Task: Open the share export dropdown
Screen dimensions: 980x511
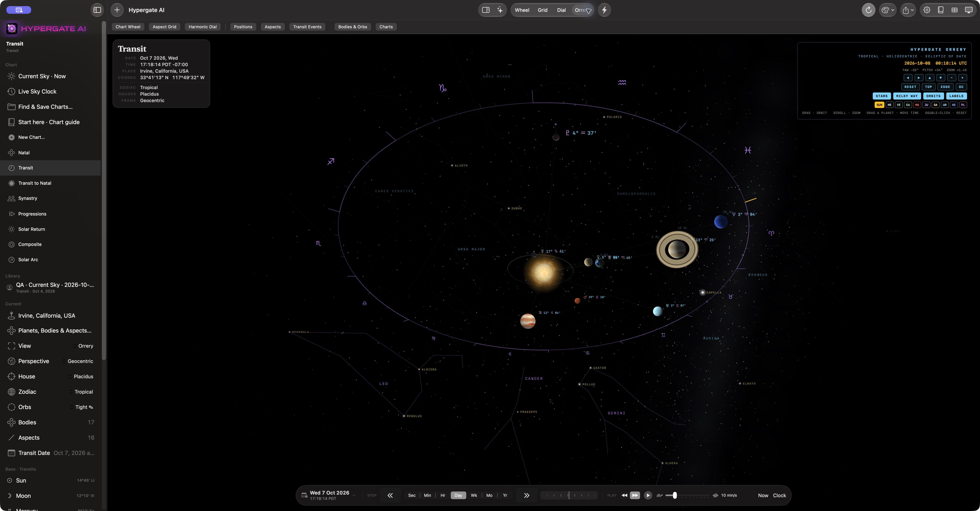Action: click(908, 10)
